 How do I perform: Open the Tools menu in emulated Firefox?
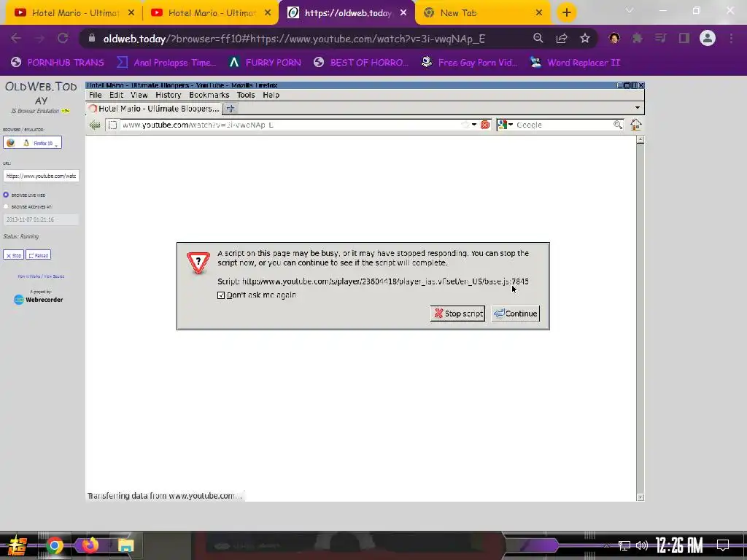(246, 95)
